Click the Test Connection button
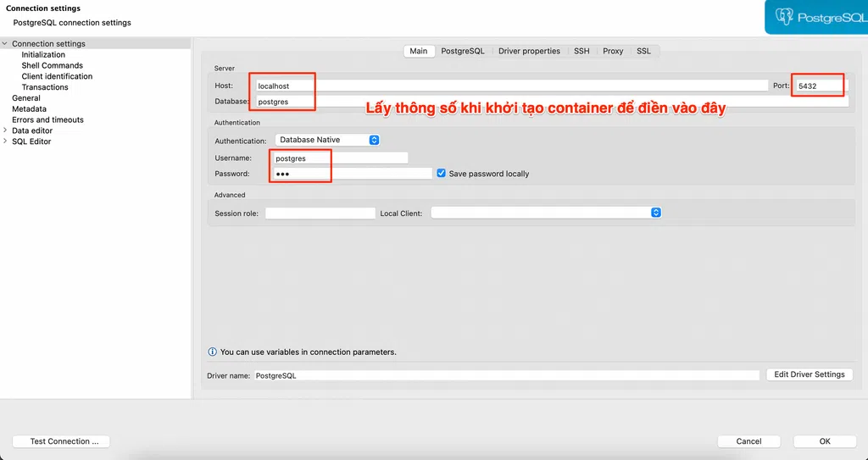The image size is (868, 460). [x=61, y=441]
